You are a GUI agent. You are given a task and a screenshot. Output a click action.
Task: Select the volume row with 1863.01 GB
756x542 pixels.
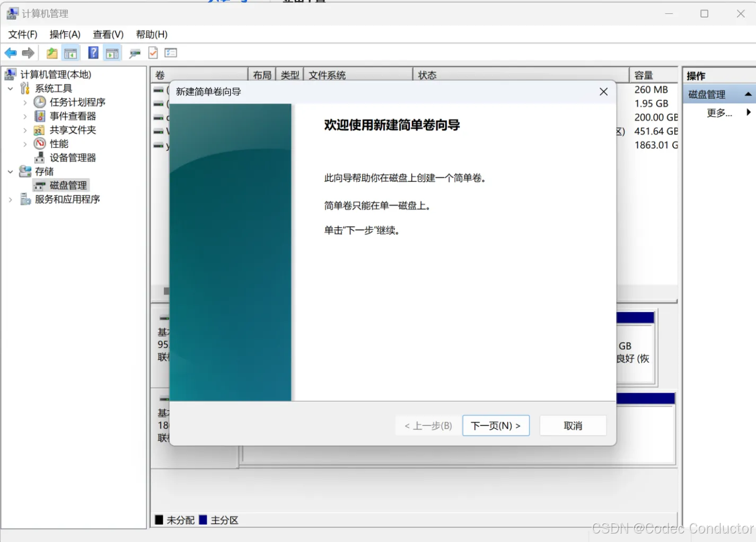click(x=656, y=145)
